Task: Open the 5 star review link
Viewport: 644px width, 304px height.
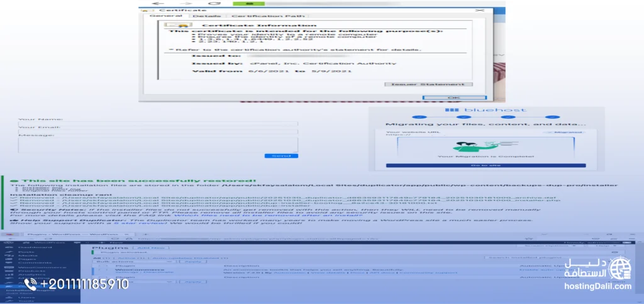Action: tap(140, 222)
